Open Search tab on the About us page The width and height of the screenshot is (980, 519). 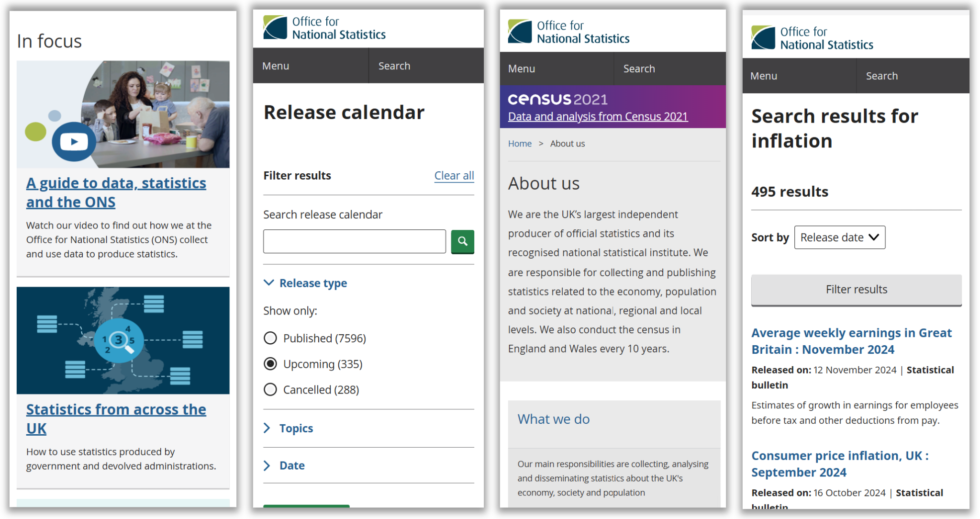pos(639,69)
